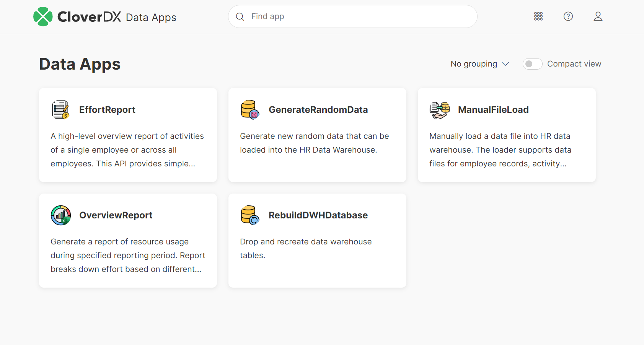The image size is (644, 345).
Task: Click the CloverDX clover logo icon
Action: (43, 16)
